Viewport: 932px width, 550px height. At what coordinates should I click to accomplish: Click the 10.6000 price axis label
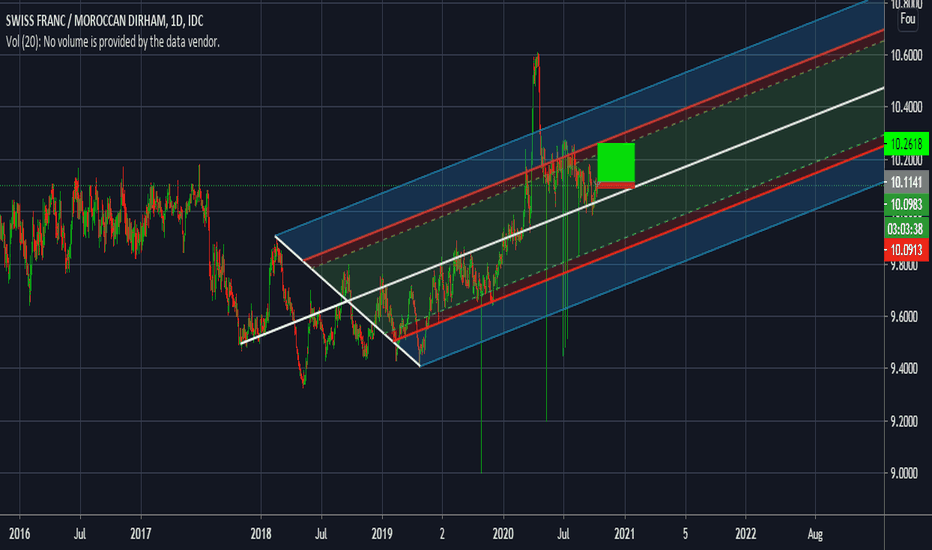coord(906,55)
